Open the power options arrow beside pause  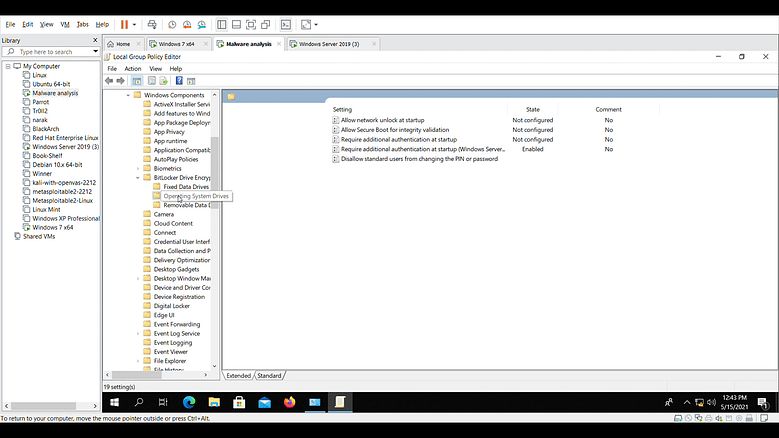[x=134, y=24]
